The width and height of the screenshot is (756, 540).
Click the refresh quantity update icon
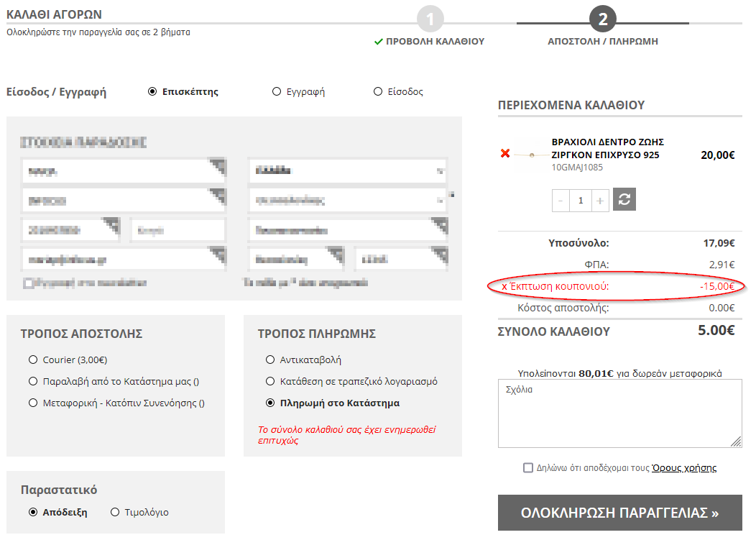tap(624, 200)
